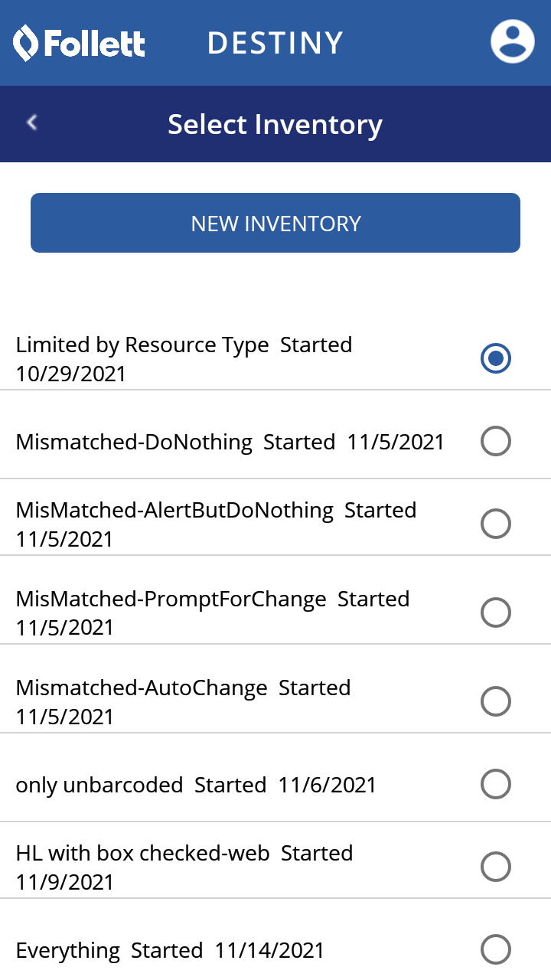This screenshot has height=980, width=551.
Task: Tap the Everything Started 11/14/2021 label
Action: point(170,950)
